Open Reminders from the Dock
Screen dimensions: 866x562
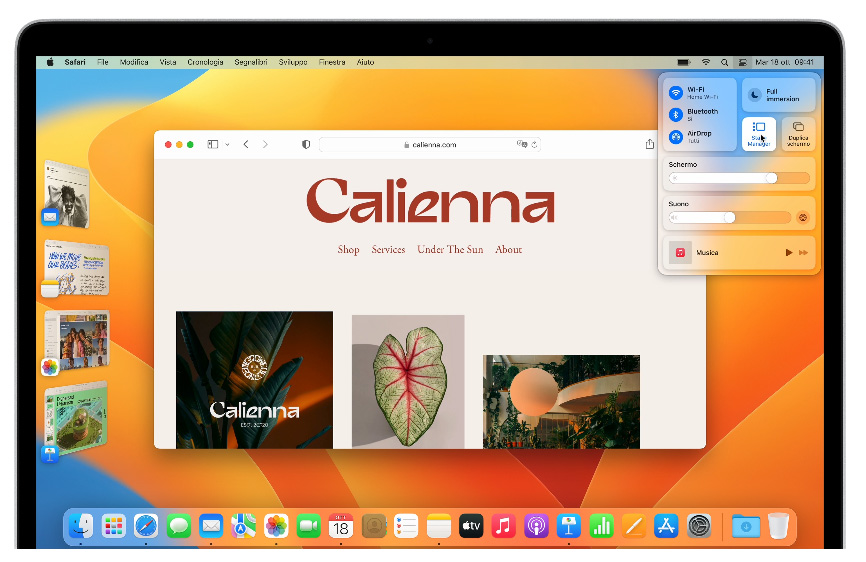coord(406,526)
